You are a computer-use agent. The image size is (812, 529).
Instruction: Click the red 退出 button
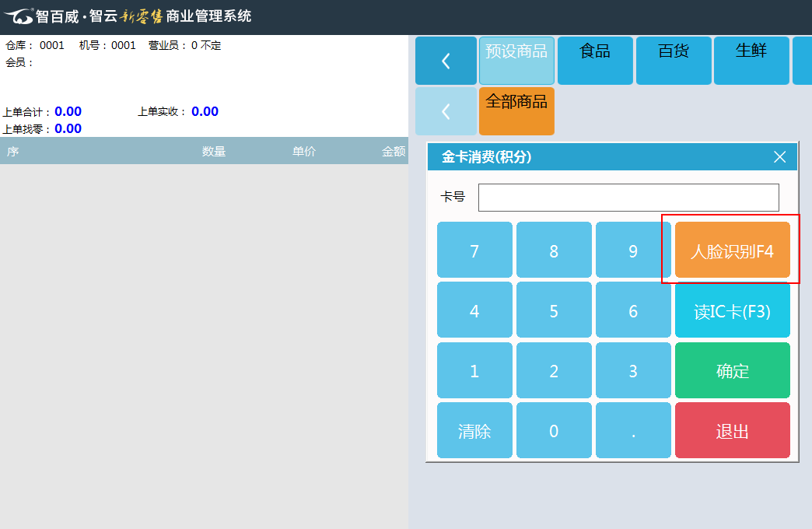732,431
